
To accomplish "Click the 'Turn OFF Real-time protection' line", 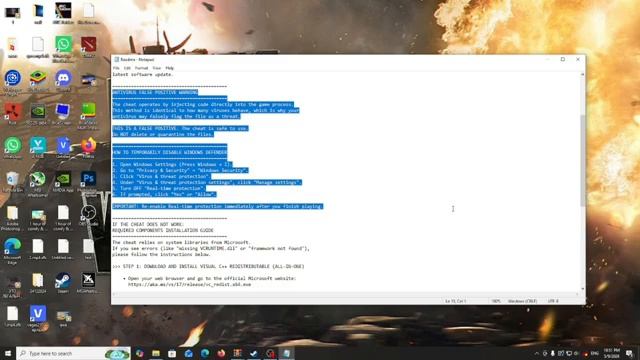I will pos(159,189).
